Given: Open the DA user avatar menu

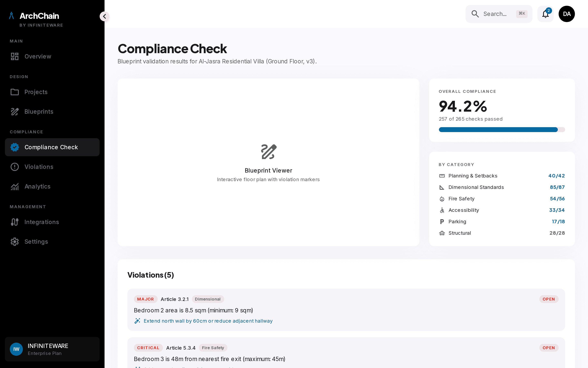Looking at the screenshot, I should (x=567, y=14).
